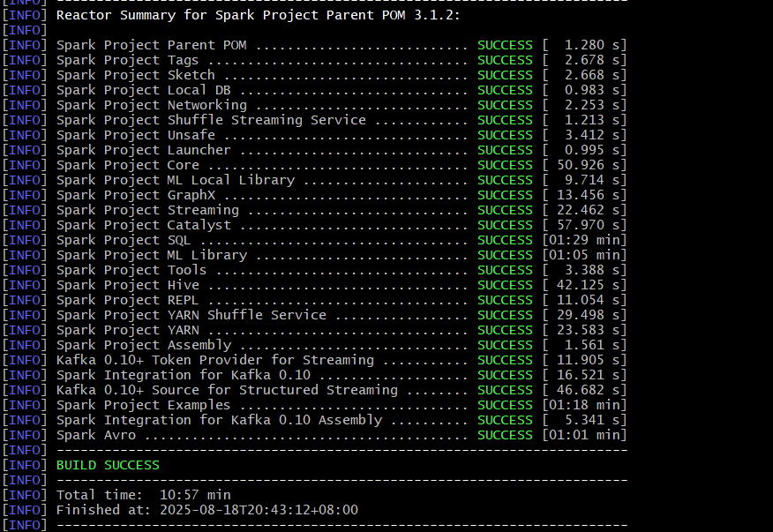Click 'Kafka 0.10+ Token Provider for Streaming' text

pyautogui.click(x=215, y=360)
